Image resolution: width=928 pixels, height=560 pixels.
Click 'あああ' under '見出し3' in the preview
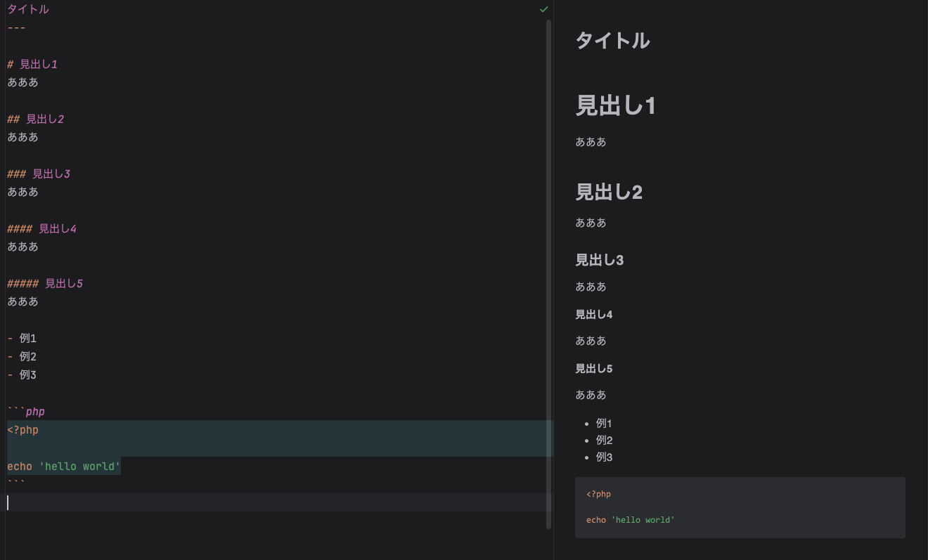tap(591, 287)
